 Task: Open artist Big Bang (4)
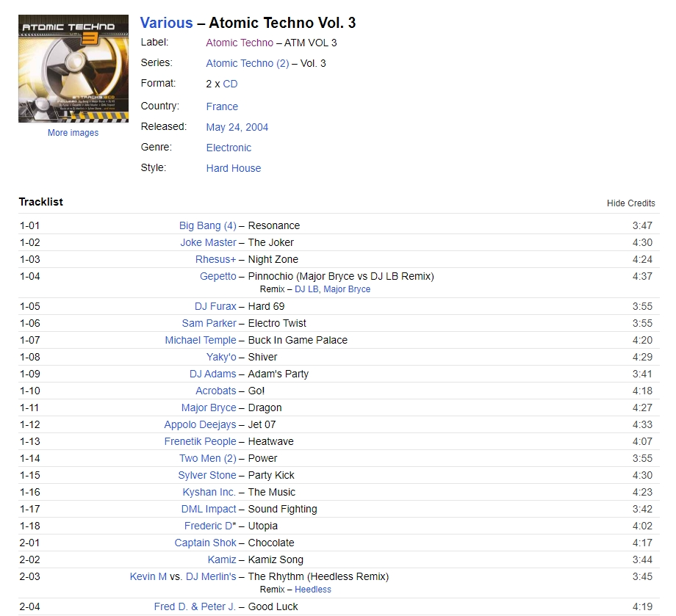point(208,225)
